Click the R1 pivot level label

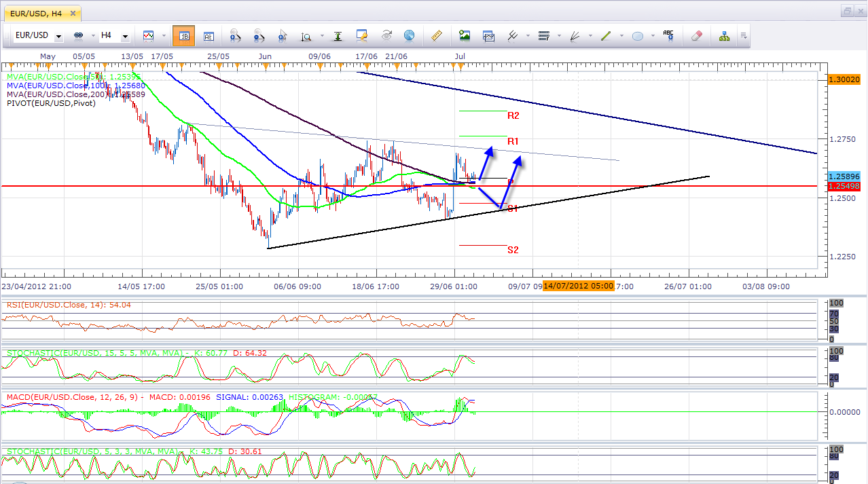tap(513, 141)
